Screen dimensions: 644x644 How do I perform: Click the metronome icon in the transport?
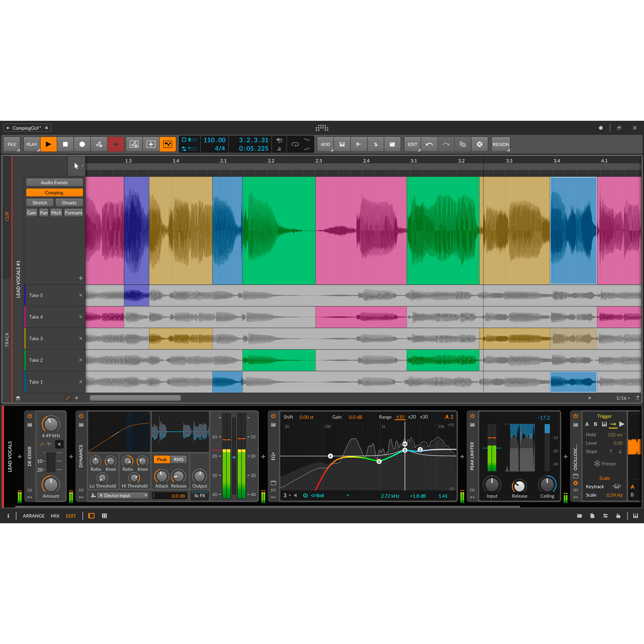[279, 149]
